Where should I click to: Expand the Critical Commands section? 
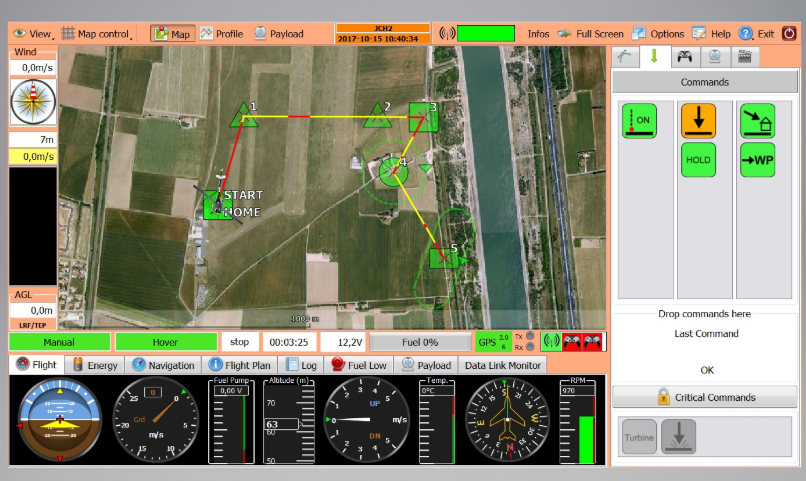click(x=705, y=397)
